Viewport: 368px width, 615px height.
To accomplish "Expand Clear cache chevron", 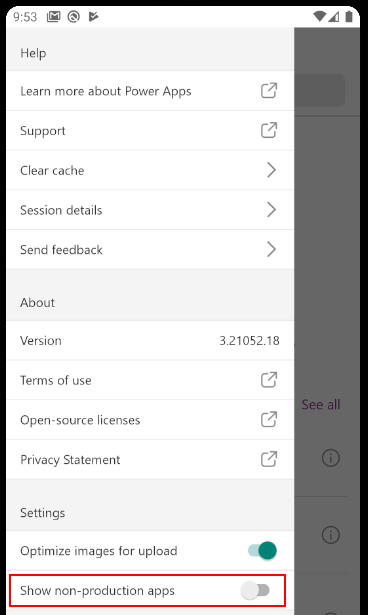I will coord(271,170).
